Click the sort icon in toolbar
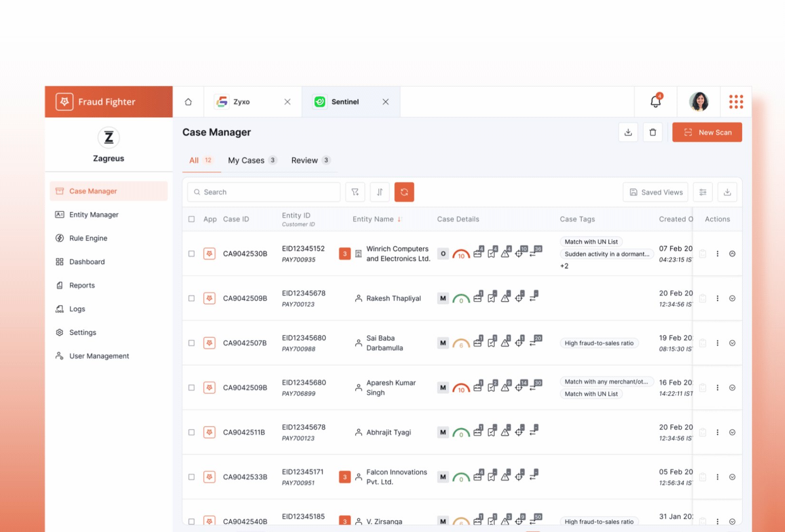The width and height of the screenshot is (785, 532). (x=380, y=192)
